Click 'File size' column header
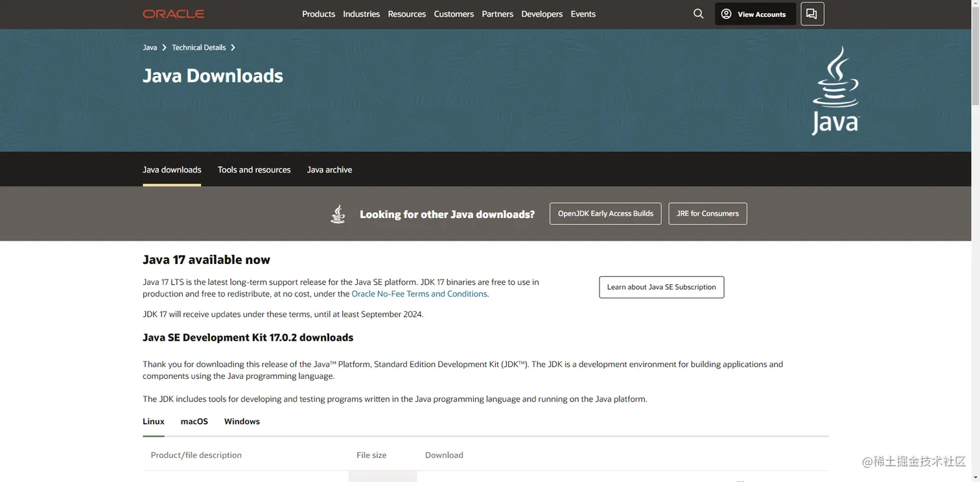Image resolution: width=980 pixels, height=482 pixels. [x=371, y=455]
